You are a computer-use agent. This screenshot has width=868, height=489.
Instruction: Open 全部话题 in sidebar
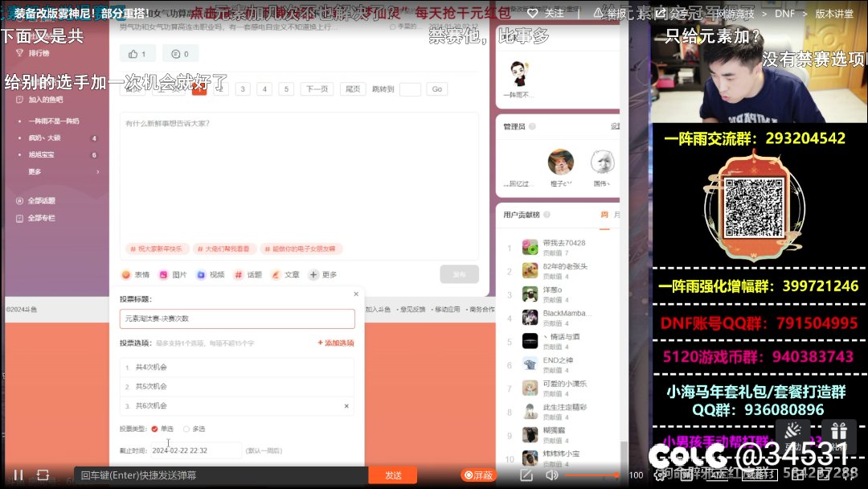point(42,200)
